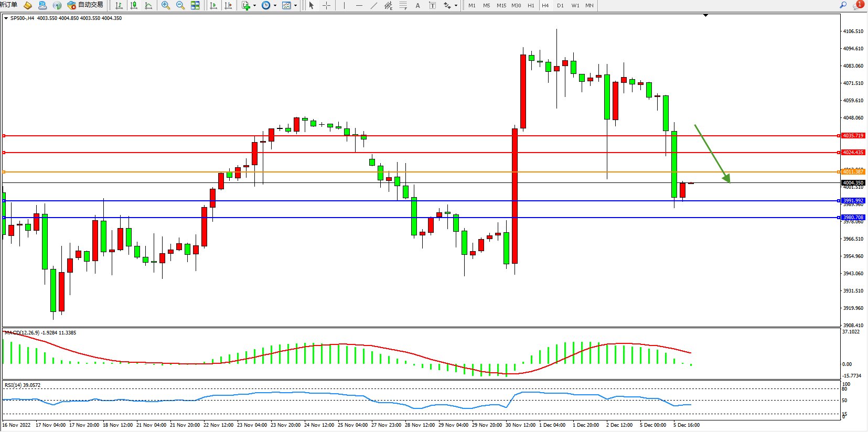The image size is (868, 432).
Task: Switch to the D1 timeframe
Action: [x=560, y=5]
